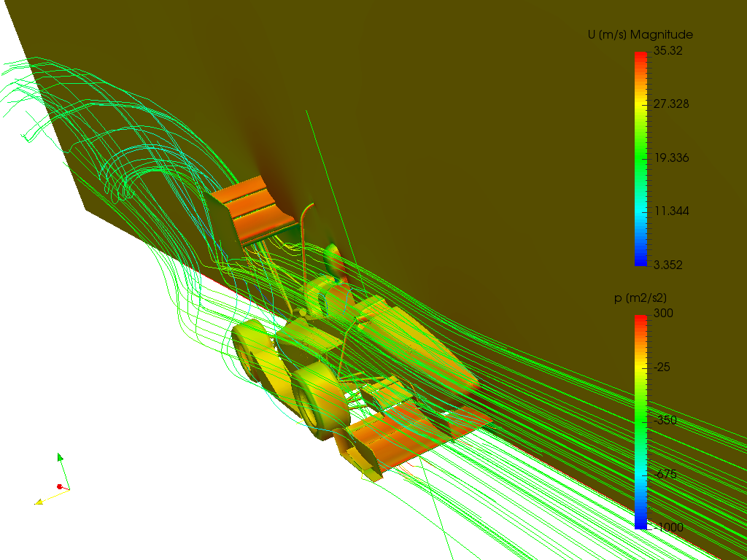Click the 11.344 velocity legend value
The width and height of the screenshot is (747, 560).
670,211
